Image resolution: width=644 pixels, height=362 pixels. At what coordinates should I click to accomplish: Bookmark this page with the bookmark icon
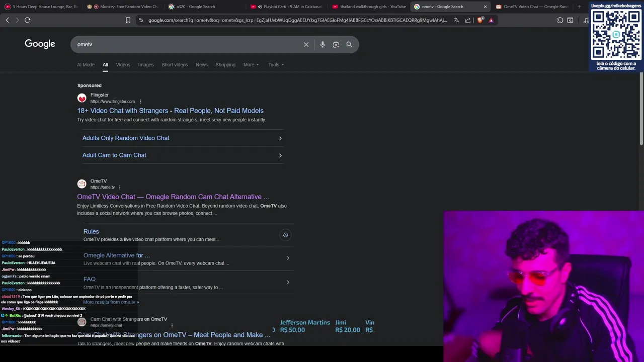(x=128, y=20)
